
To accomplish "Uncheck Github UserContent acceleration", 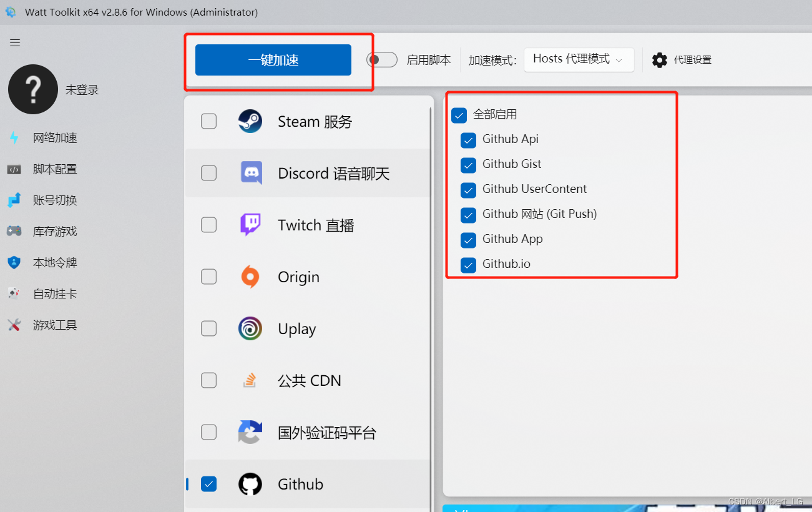I will pos(468,190).
